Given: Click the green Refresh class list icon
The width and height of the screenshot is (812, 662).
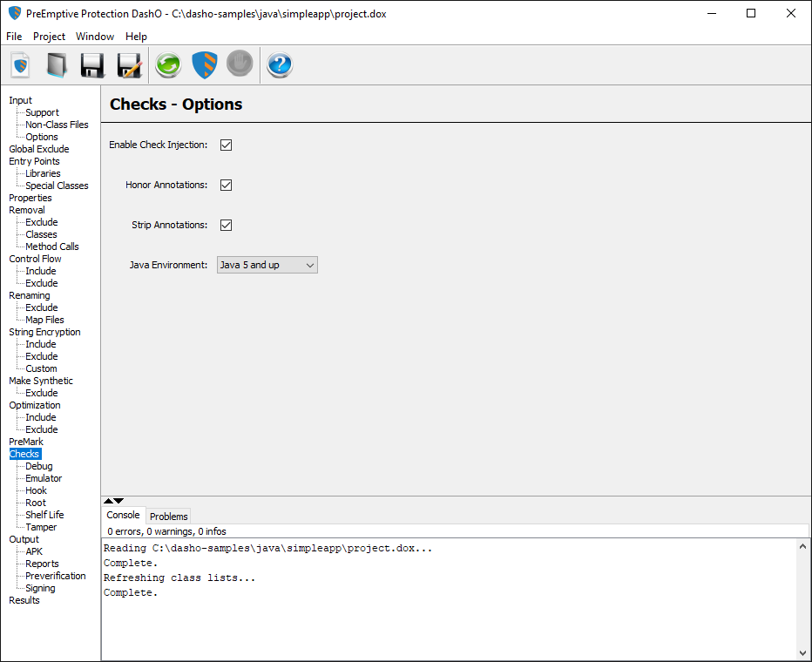Looking at the screenshot, I should pyautogui.click(x=168, y=65).
